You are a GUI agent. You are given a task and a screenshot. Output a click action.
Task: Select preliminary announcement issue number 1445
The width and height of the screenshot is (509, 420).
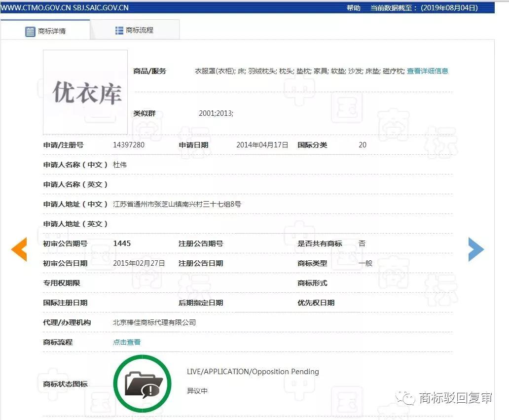pos(122,244)
